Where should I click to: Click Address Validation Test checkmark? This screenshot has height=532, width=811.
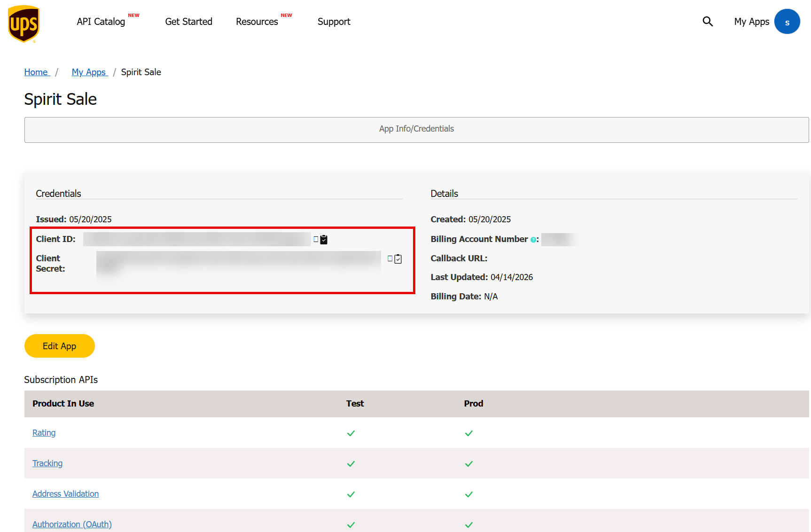pos(351,494)
